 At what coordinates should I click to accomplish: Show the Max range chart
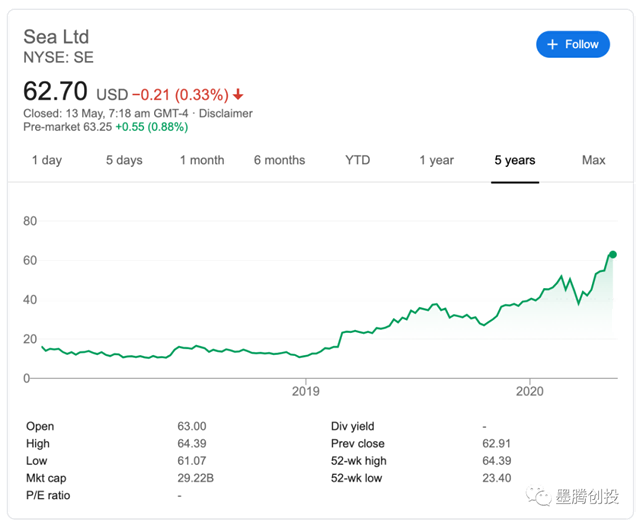tap(593, 160)
